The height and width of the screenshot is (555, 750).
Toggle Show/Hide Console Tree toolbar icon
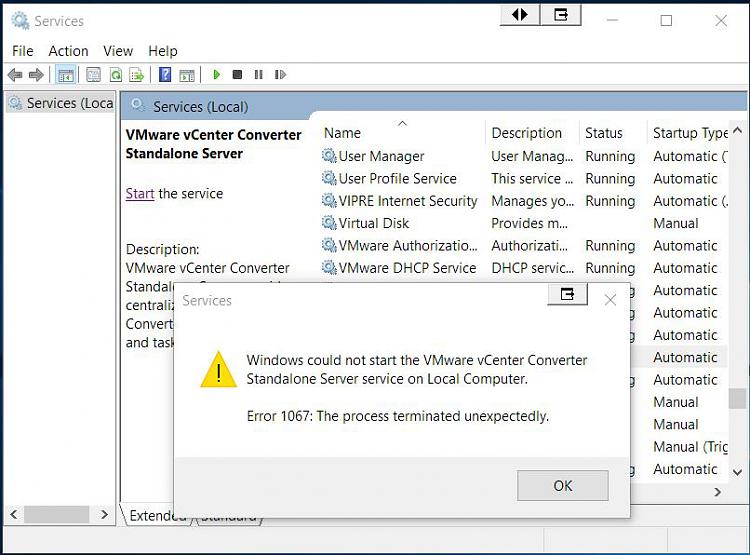[66, 75]
